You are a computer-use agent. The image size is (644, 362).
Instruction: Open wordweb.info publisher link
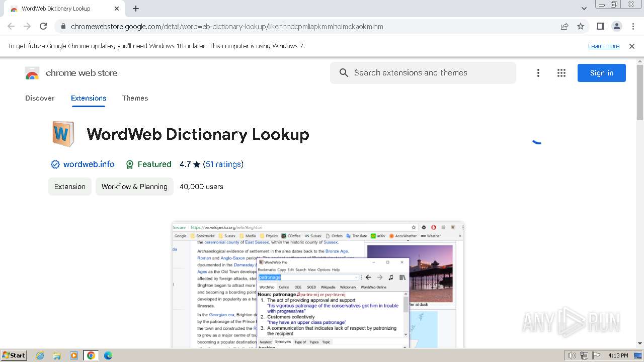pos(89,164)
